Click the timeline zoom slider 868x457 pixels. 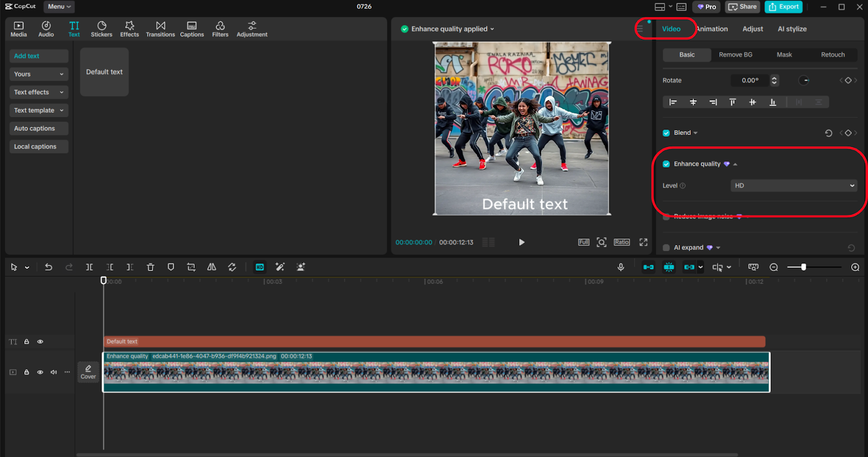(803, 267)
